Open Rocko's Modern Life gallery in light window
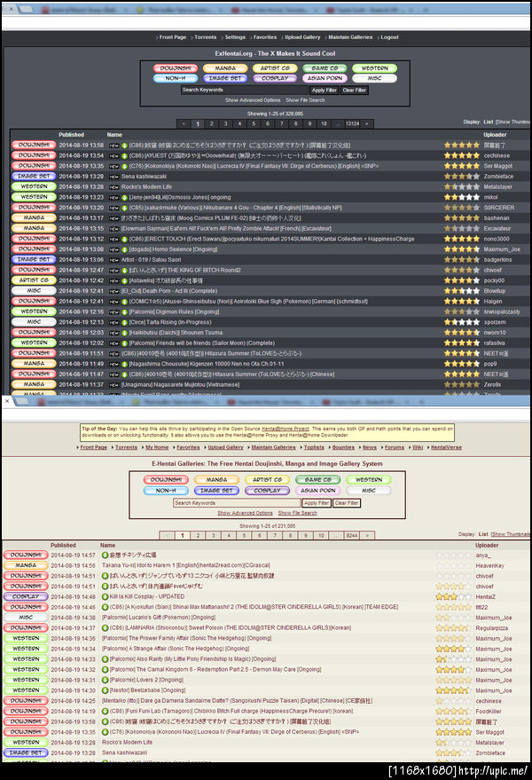 click(x=128, y=742)
